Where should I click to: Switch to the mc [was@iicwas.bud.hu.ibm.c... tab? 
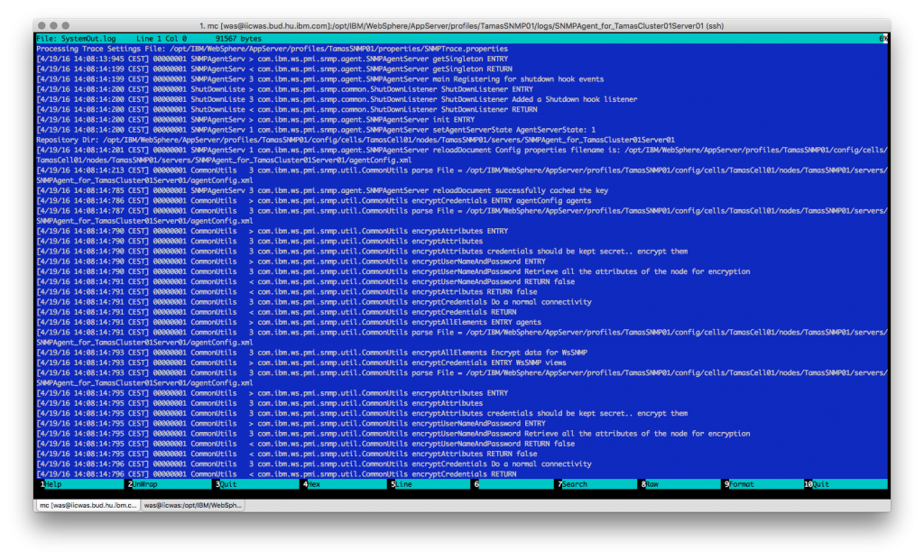[87, 506]
